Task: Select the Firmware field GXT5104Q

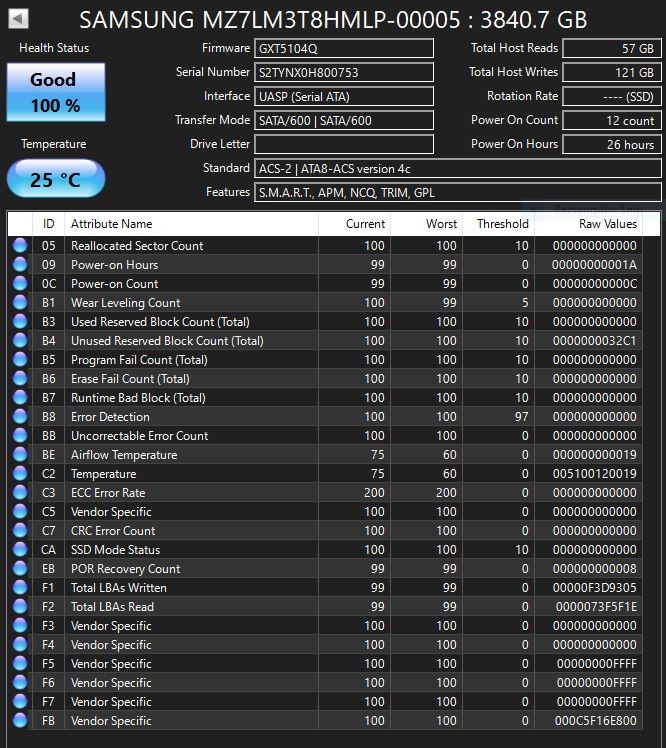Action: pos(343,49)
